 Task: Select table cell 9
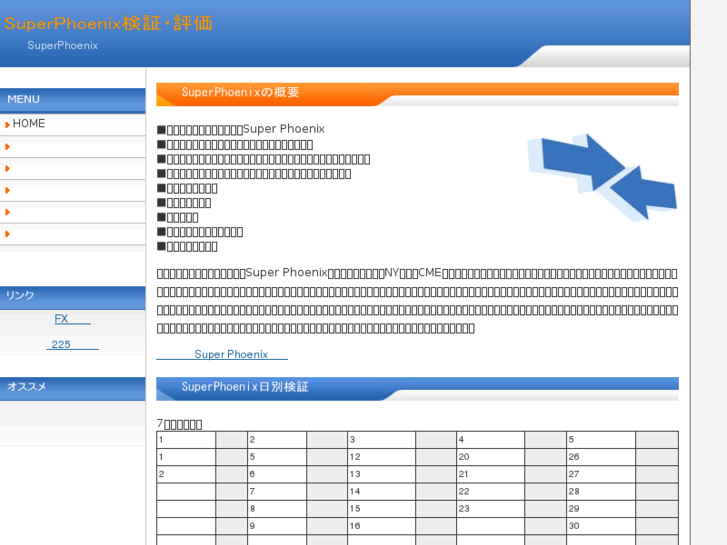[x=277, y=526]
